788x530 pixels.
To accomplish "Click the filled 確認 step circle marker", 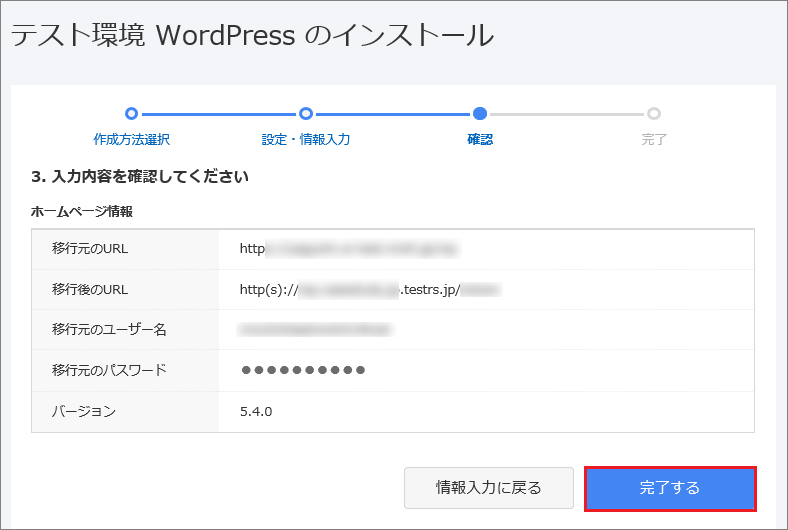I will pos(480,114).
